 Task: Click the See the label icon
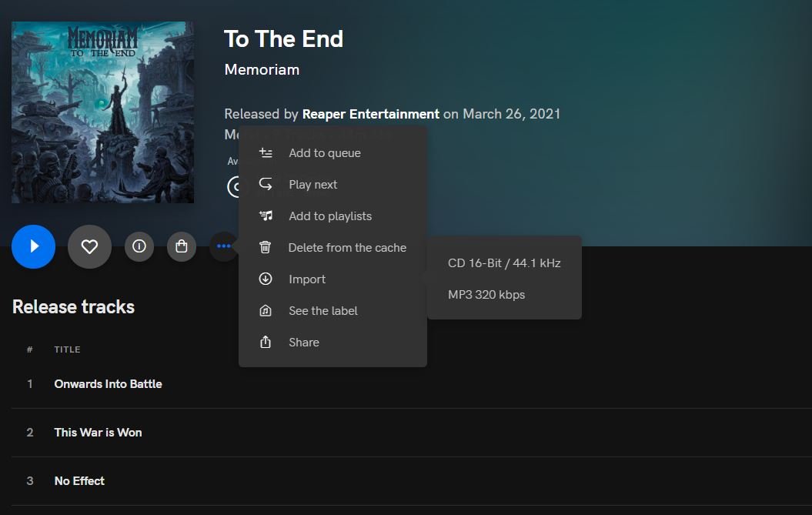[x=265, y=310]
